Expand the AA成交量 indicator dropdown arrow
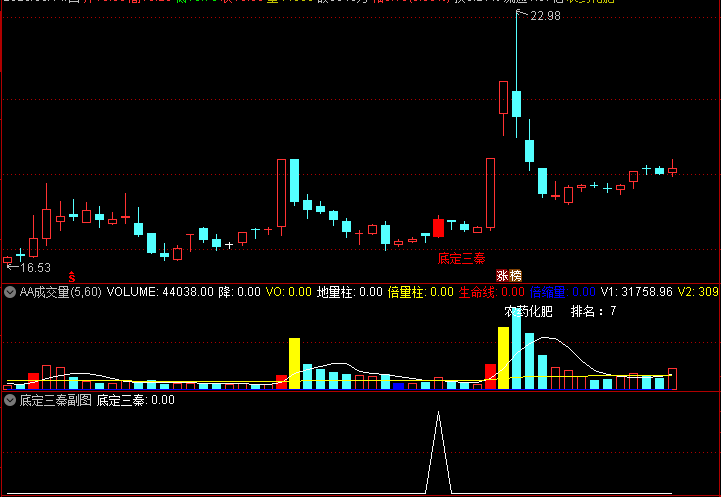Screen dimensions: 721x497 [x=10, y=292]
